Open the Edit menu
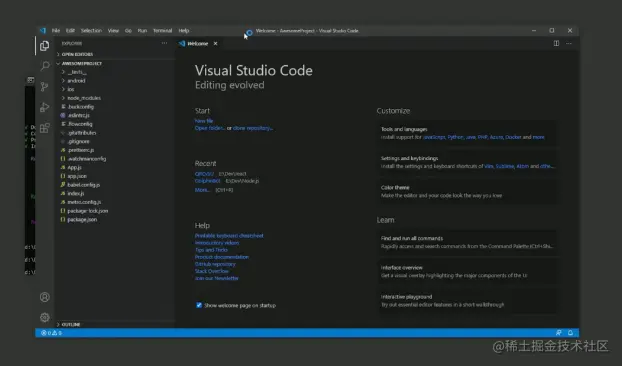Viewport: 622px width, 366px height. click(70, 31)
